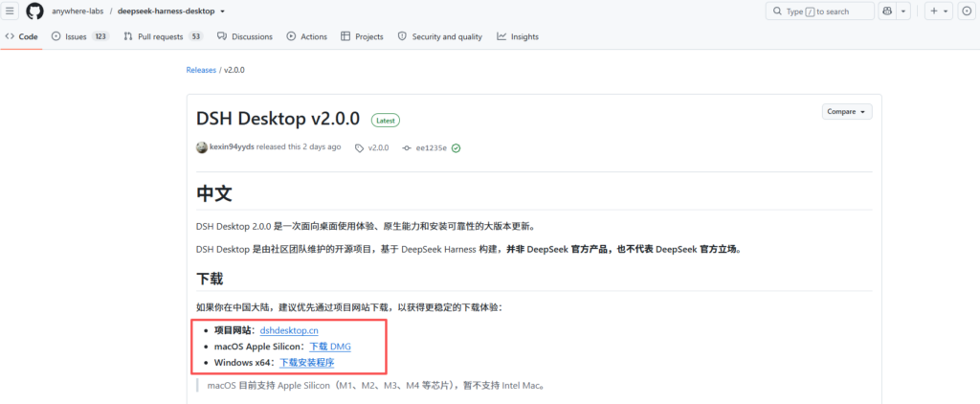Open the Projects tab
This screenshot has height=404, width=980.
click(362, 37)
